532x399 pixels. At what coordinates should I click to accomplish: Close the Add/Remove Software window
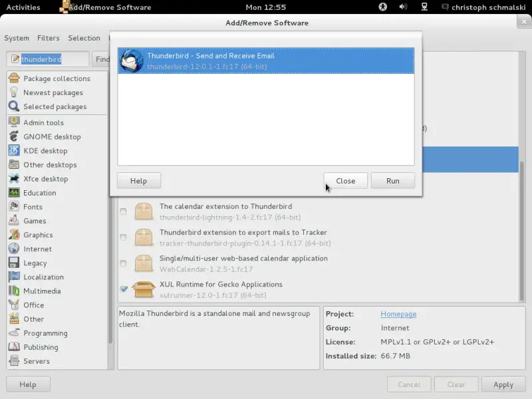pyautogui.click(x=524, y=22)
